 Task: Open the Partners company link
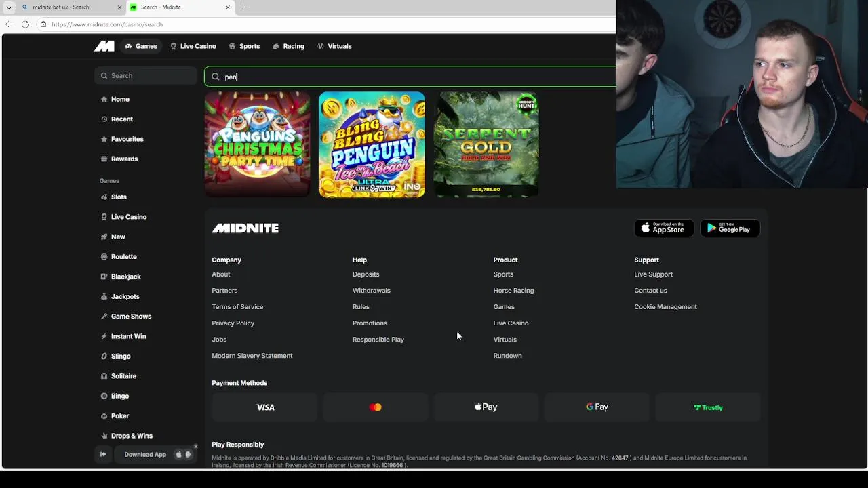[x=224, y=291]
